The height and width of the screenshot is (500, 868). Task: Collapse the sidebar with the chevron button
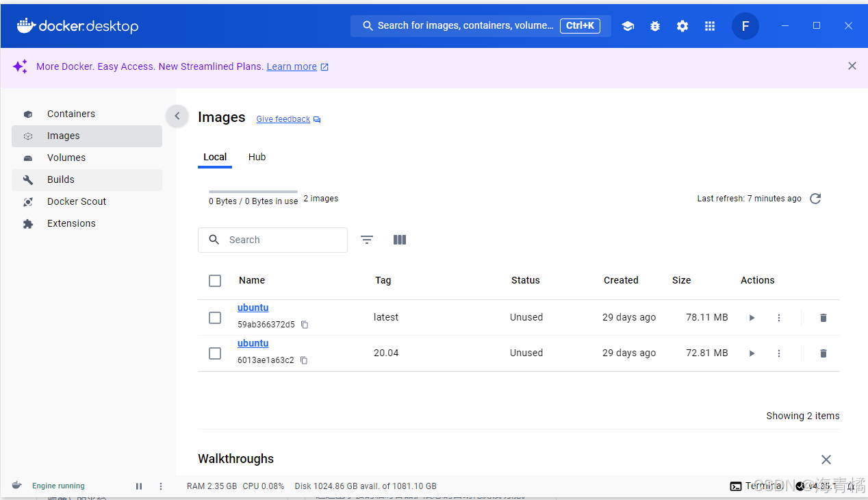[x=177, y=116]
